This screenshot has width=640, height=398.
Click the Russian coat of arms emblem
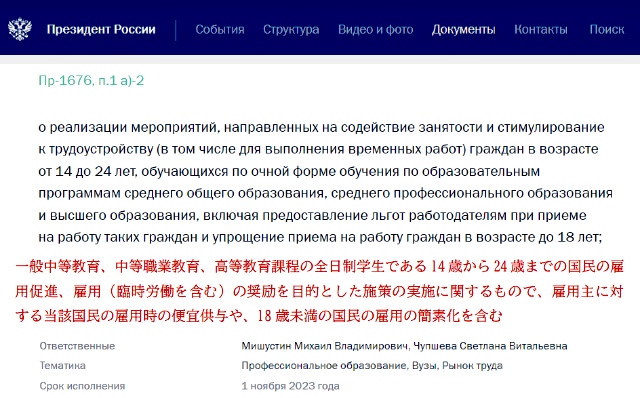click(20, 29)
